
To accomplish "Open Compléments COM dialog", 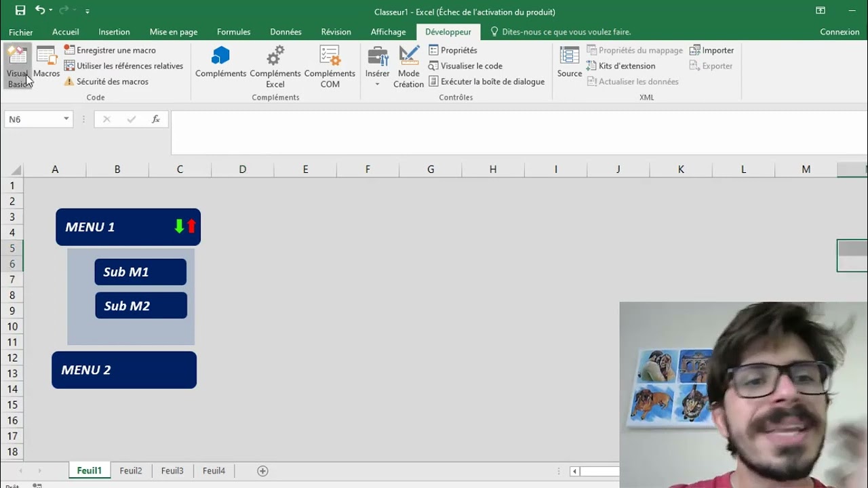I will [x=330, y=67].
